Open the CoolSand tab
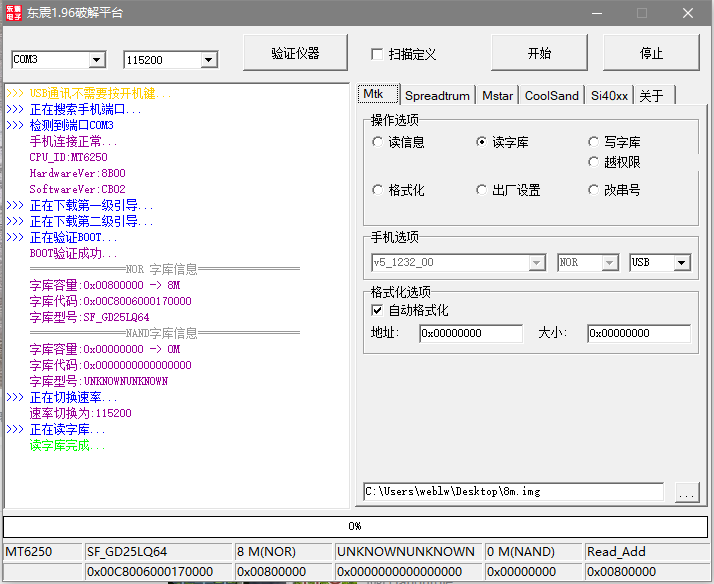This screenshot has height=584, width=714. tap(551, 96)
